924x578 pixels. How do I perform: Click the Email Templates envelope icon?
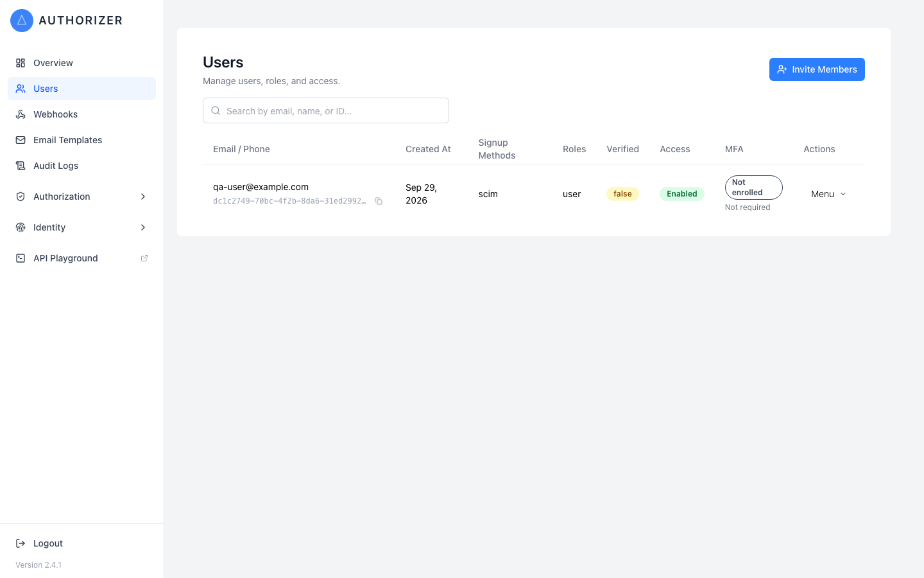coord(21,140)
